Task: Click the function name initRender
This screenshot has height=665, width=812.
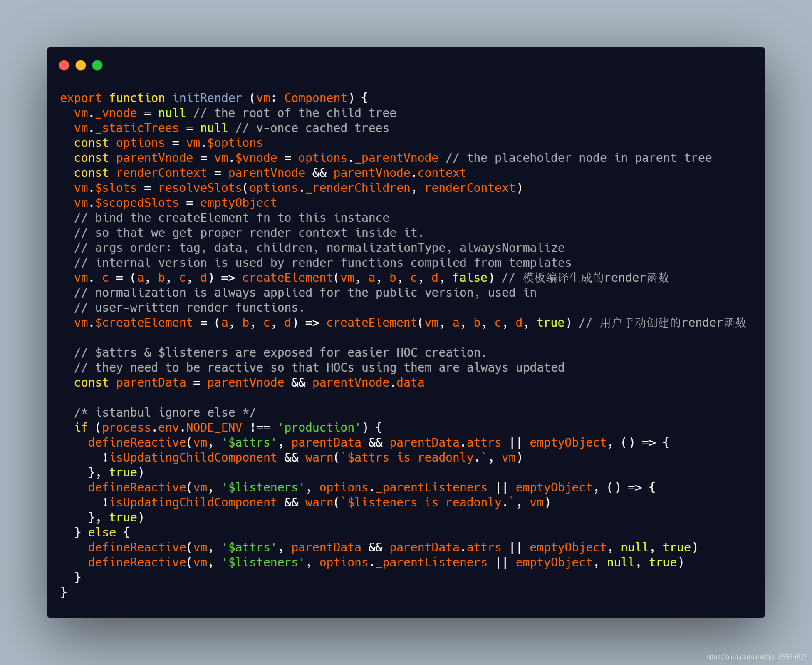Action: coord(207,98)
